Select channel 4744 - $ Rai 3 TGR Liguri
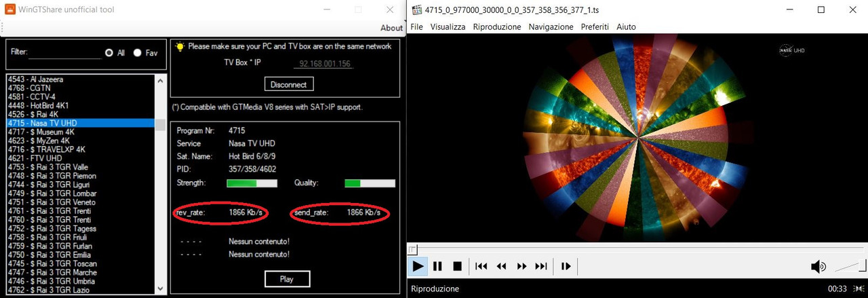This screenshot has height=298, width=868. click(x=81, y=185)
